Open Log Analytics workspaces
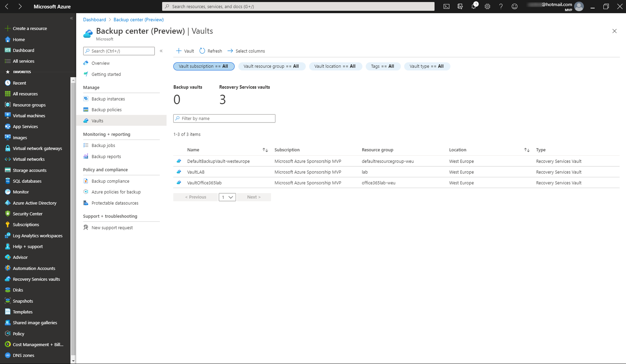 click(x=37, y=235)
